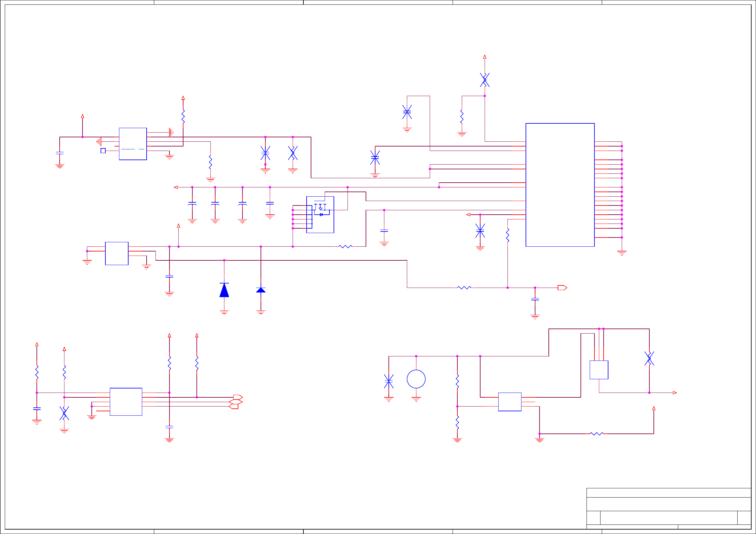Select the right-pointing red arrow at bottom-right circuit
756x534 pixels.
(675, 393)
